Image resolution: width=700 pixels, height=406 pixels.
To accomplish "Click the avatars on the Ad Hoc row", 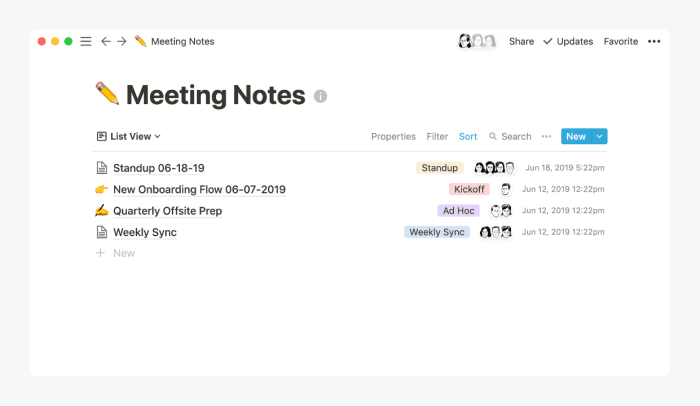I will point(501,210).
